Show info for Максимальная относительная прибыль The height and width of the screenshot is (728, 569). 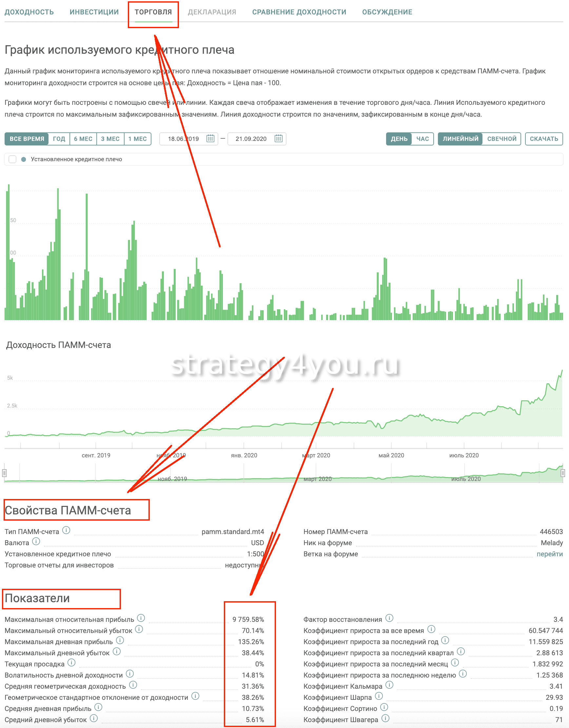tap(141, 618)
